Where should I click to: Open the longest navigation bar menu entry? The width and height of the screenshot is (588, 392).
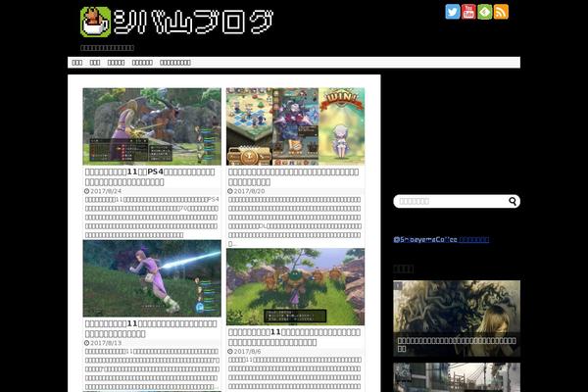pyautogui.click(x=175, y=63)
